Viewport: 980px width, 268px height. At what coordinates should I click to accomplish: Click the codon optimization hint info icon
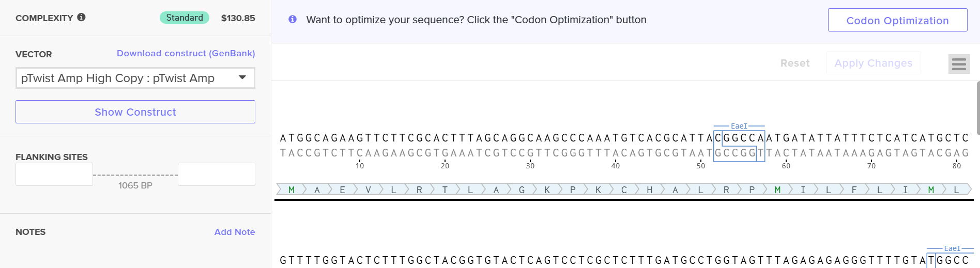point(293,19)
